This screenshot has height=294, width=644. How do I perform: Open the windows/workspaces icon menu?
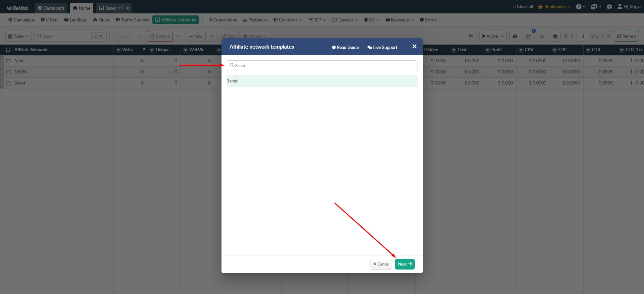click(x=596, y=7)
